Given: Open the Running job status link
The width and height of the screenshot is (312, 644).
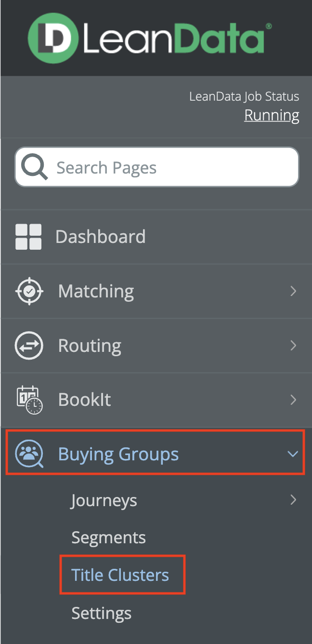Looking at the screenshot, I should (272, 116).
